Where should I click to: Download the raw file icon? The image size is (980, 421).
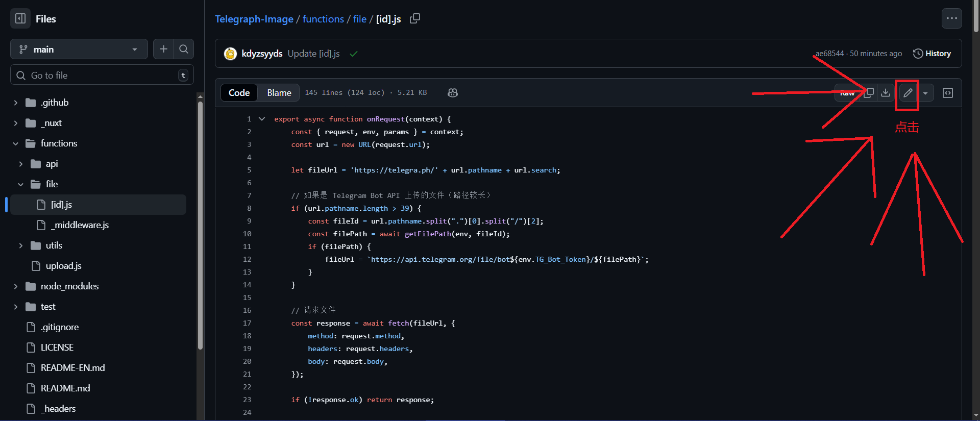(886, 92)
